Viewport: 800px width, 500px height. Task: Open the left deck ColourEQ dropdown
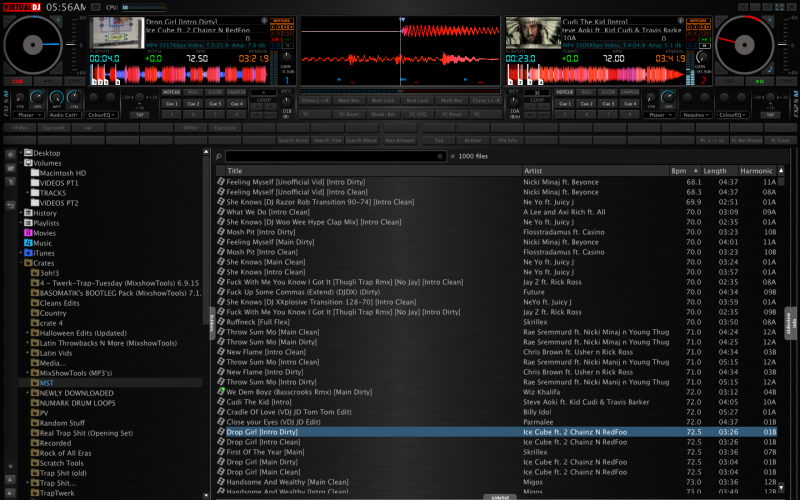tap(101, 115)
